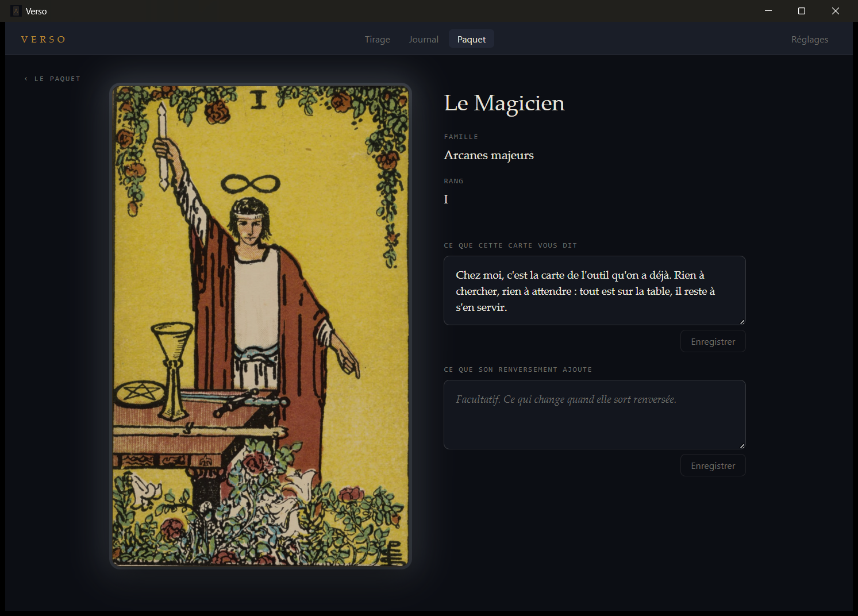Close the Verso window
Screen dimensions: 858x616
[x=836, y=11]
